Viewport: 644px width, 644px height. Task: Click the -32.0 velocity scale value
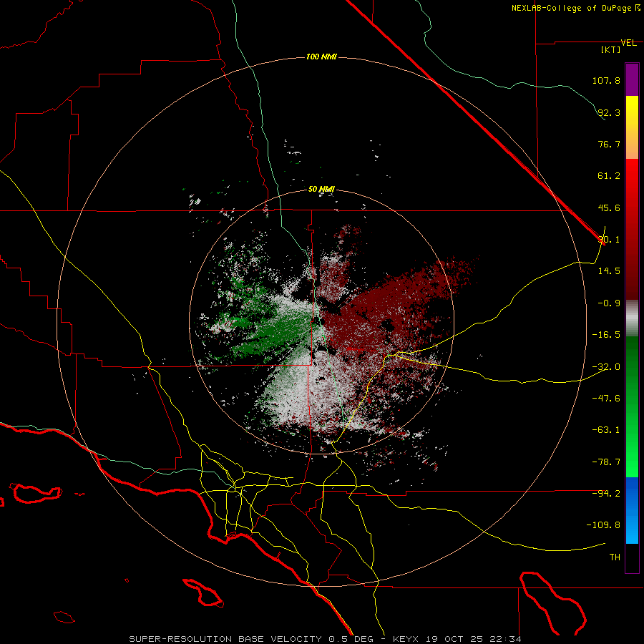pos(606,367)
